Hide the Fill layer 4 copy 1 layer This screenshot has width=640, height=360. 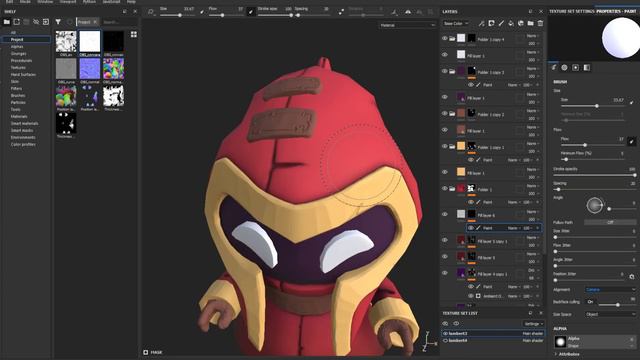445,273
